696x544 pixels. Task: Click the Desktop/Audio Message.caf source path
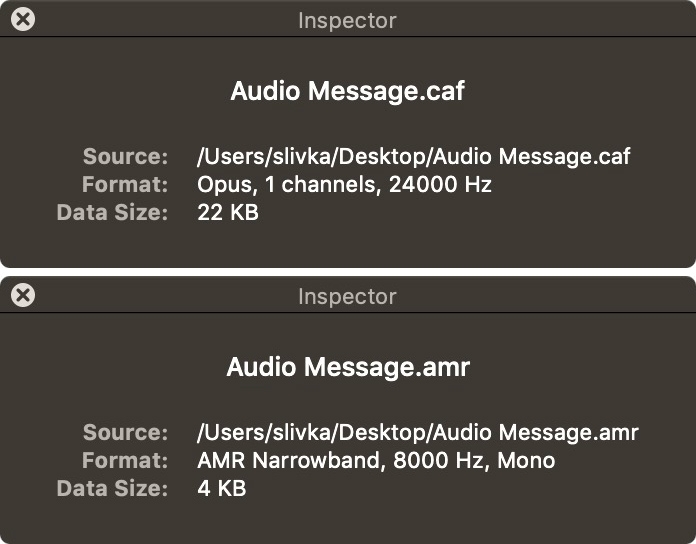pyautogui.click(x=414, y=156)
